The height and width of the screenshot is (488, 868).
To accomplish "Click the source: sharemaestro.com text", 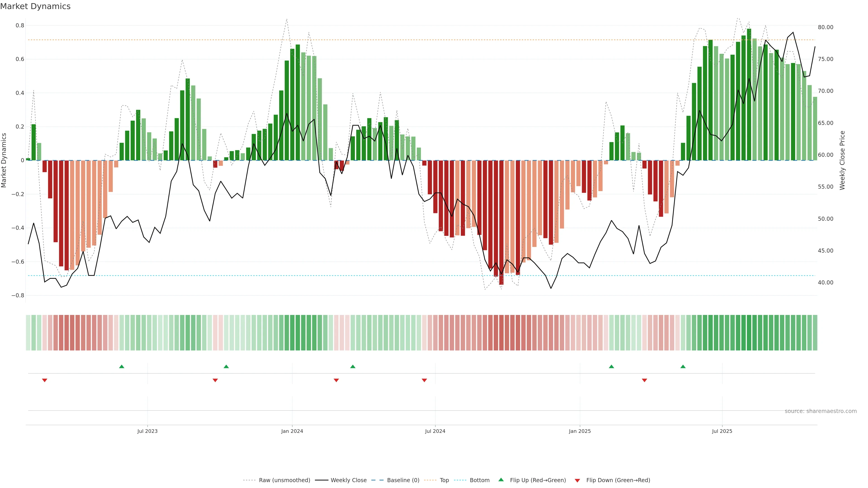I will click(x=821, y=411).
